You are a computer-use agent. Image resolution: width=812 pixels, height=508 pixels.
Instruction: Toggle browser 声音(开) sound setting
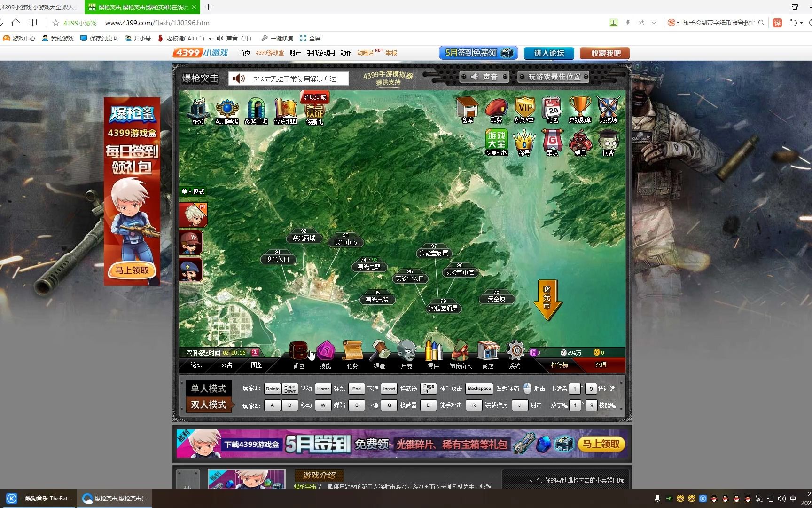[234, 38]
